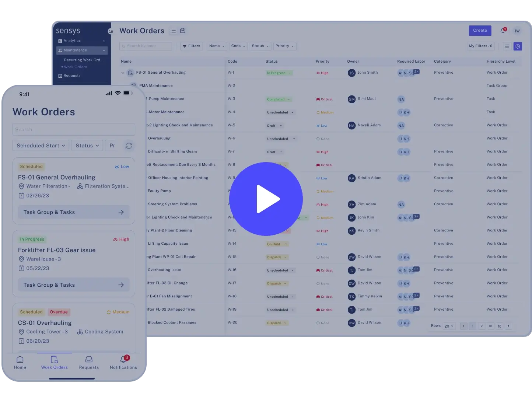532x398 pixels.
Task: Open the Rows per page dropdown
Action: tap(449, 326)
